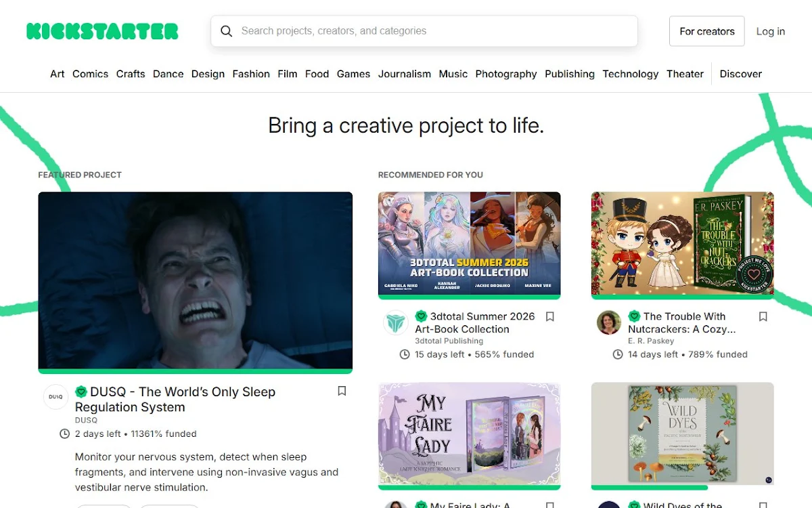Screen dimensions: 812x508
Task: Open the Art category
Action: [x=58, y=74]
